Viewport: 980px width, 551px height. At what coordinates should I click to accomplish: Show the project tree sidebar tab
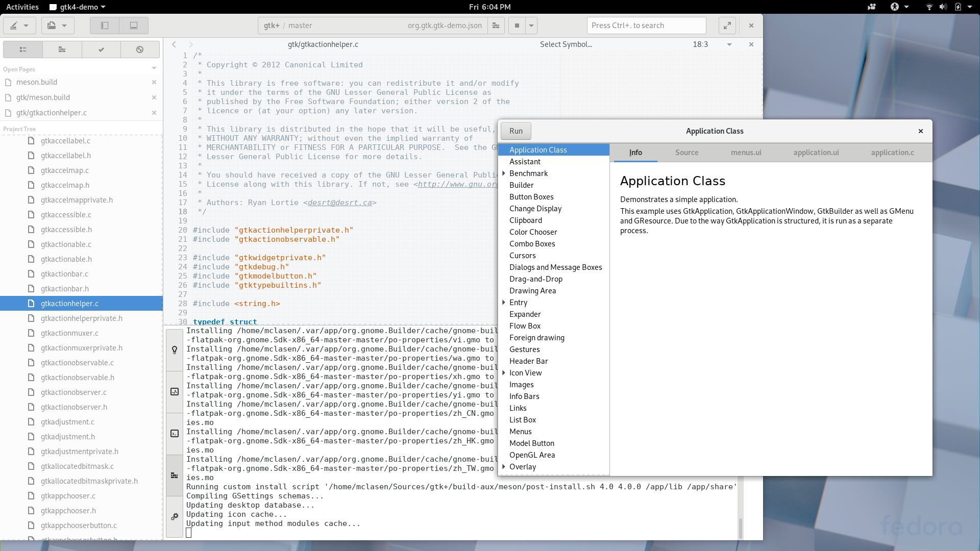pyautogui.click(x=23, y=49)
